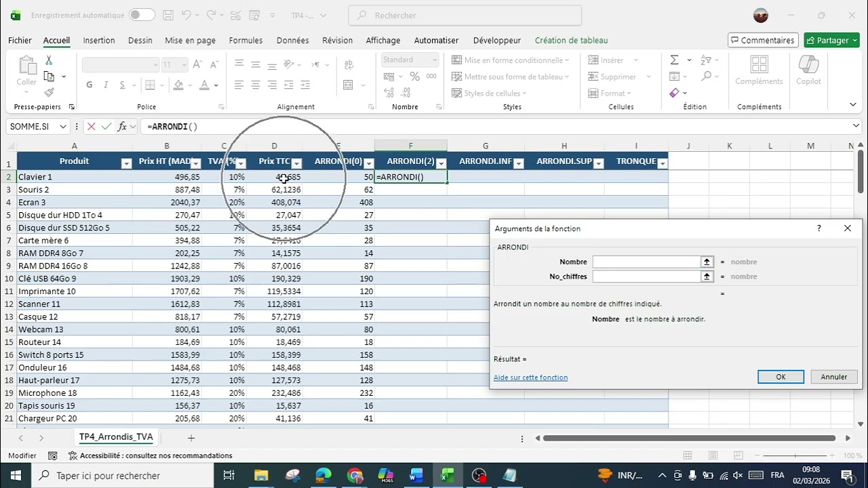Click the percent style icon

click(x=414, y=77)
